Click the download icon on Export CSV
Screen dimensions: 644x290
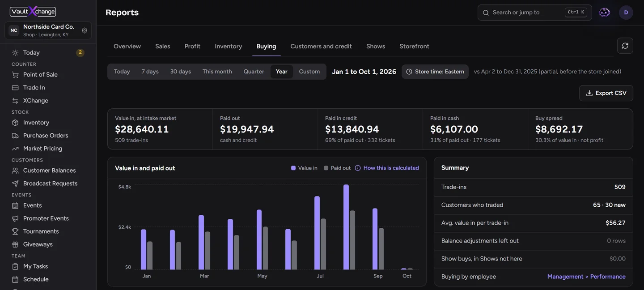tap(589, 93)
